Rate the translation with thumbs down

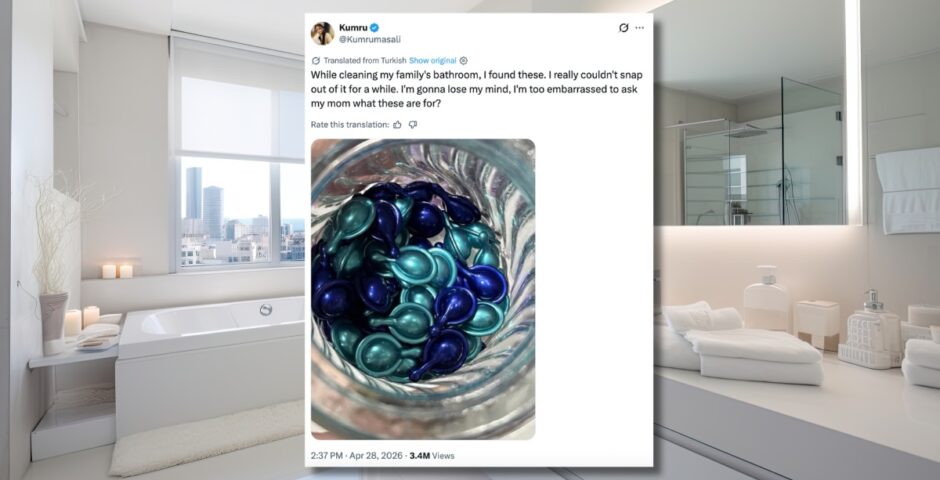[412, 125]
